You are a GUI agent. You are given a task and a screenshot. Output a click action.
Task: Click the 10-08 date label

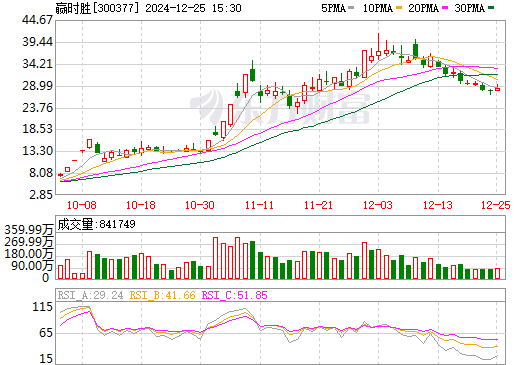[x=82, y=205]
